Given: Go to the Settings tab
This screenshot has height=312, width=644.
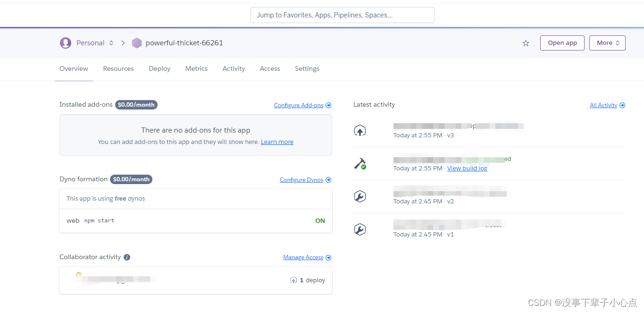Looking at the screenshot, I should [307, 69].
